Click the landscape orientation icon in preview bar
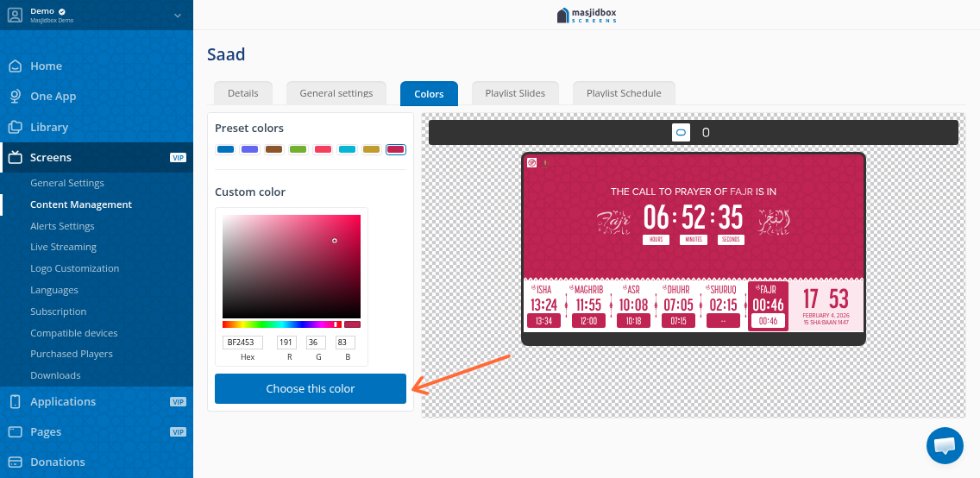This screenshot has height=478, width=980. [682, 133]
